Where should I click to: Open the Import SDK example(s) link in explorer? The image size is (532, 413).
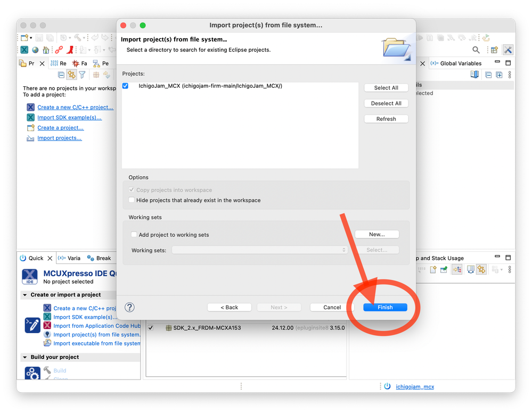coord(70,117)
